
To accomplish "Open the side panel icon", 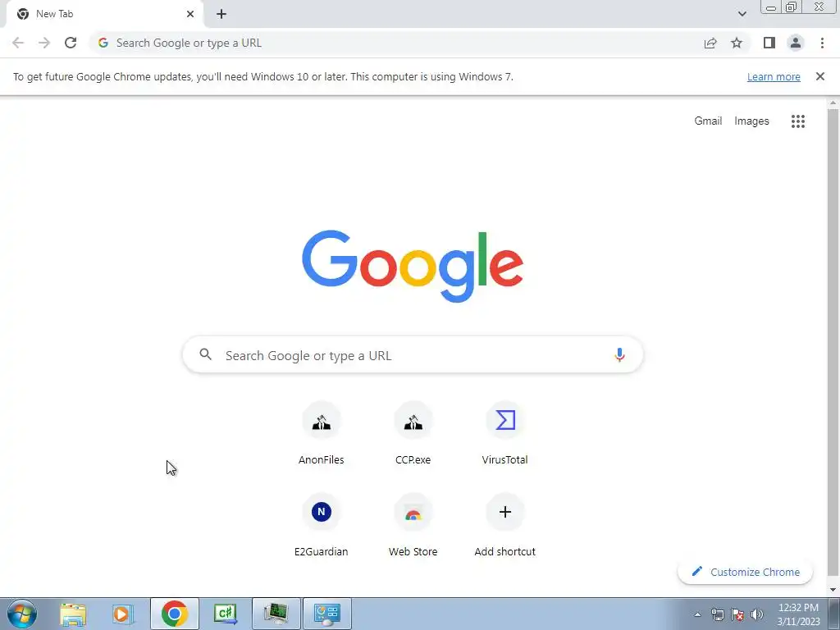I will point(769,43).
